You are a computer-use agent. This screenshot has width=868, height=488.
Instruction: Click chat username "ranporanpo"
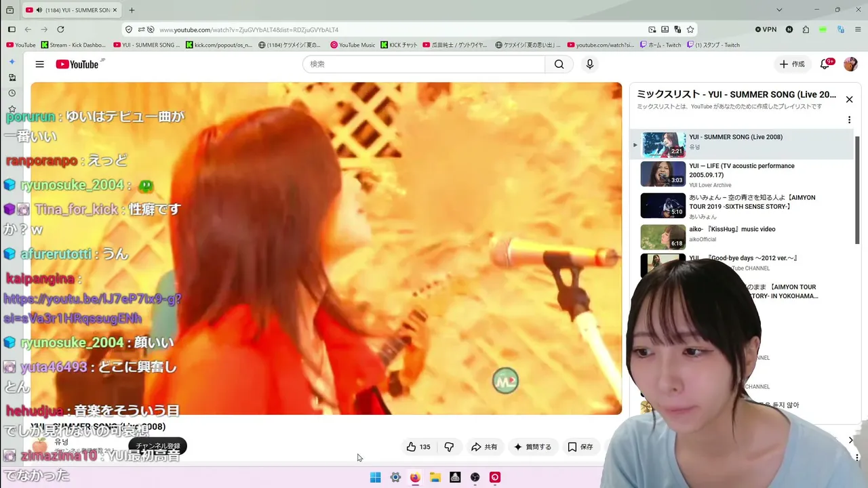41,161
